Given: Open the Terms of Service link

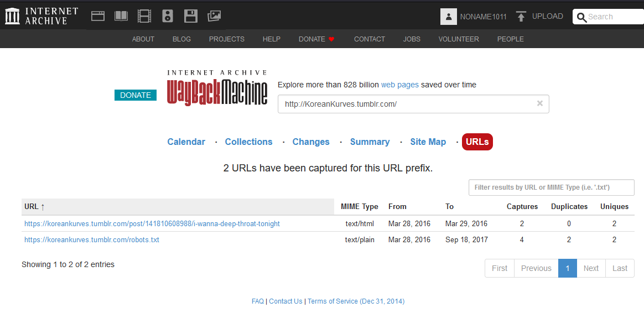Looking at the screenshot, I should click(356, 301).
